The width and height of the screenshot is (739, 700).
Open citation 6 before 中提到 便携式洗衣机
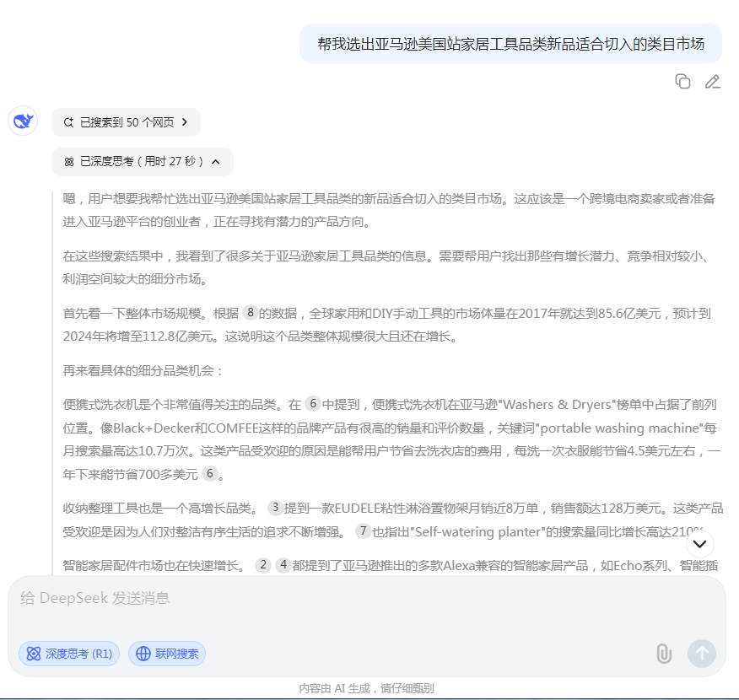[x=313, y=403]
